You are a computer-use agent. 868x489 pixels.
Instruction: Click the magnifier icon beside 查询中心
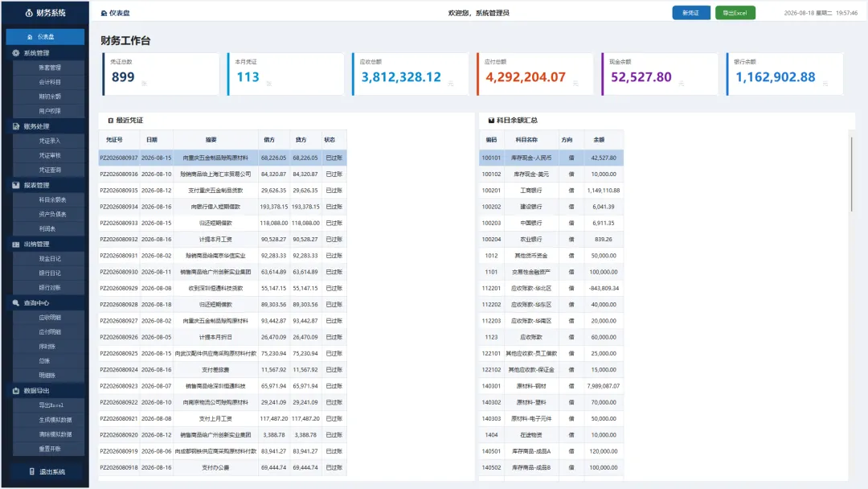coord(15,303)
